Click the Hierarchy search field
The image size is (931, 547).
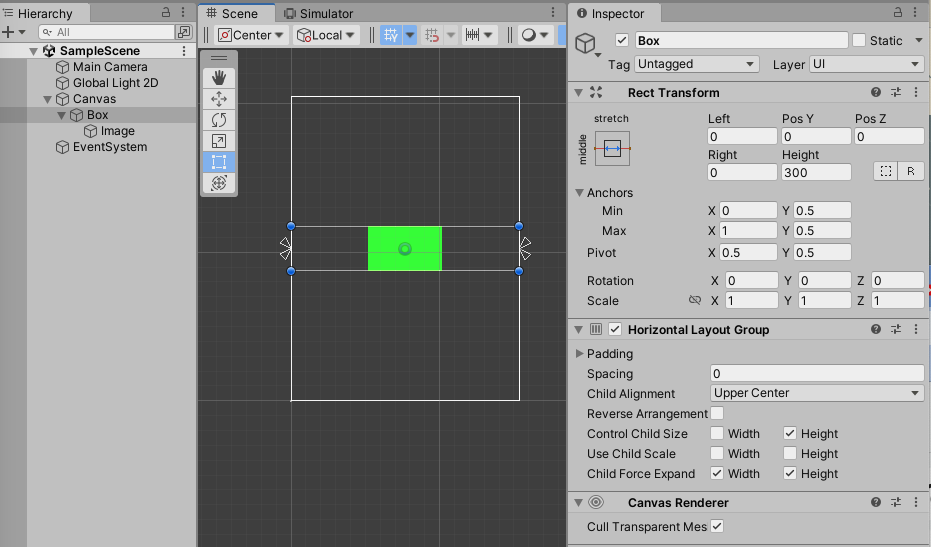(107, 32)
